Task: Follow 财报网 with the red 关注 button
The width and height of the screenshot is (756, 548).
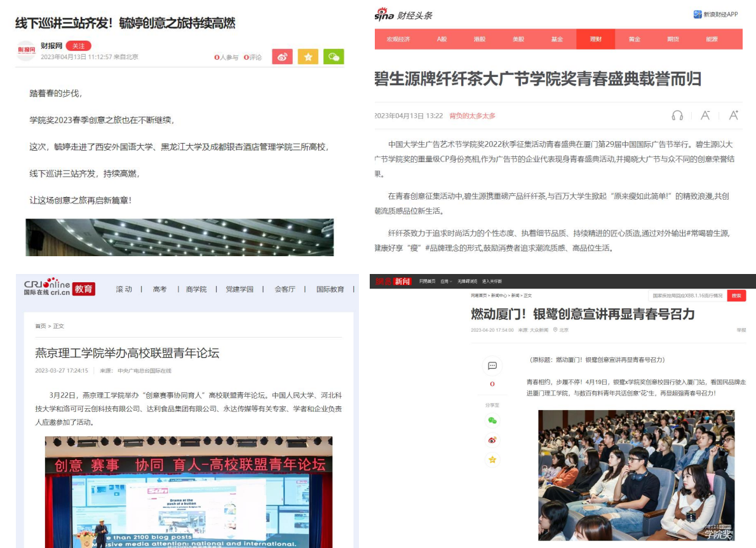Action: (x=78, y=46)
